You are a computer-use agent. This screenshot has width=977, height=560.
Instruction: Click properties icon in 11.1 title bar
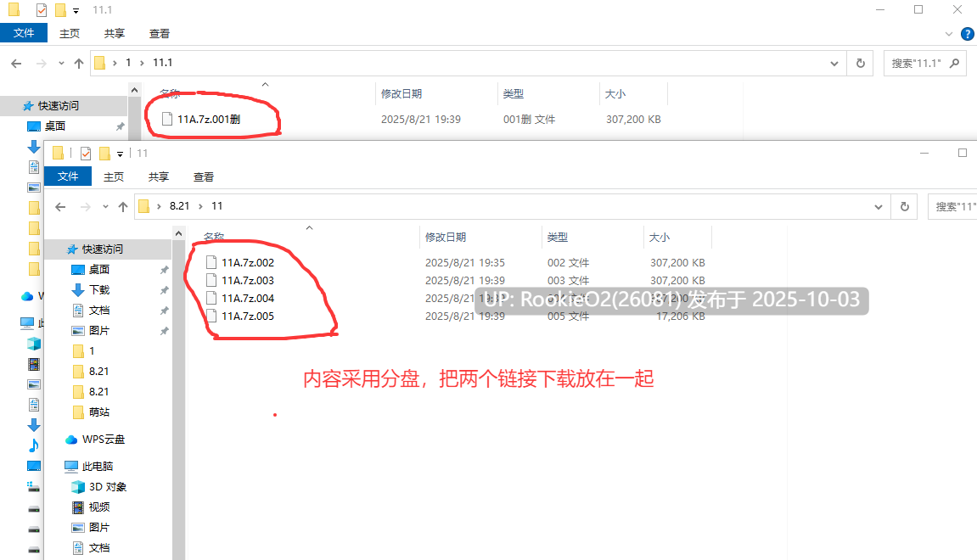coord(41,10)
